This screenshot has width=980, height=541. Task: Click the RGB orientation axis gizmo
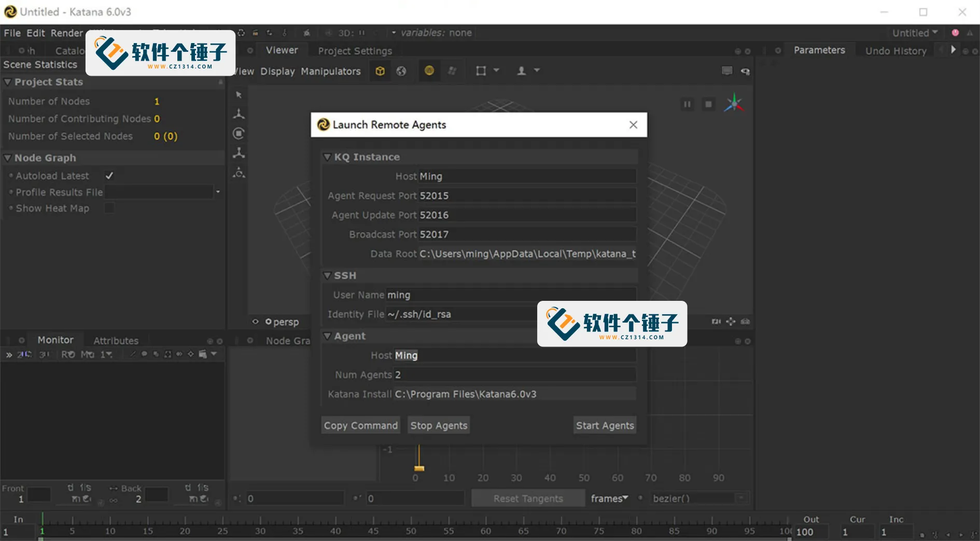pos(734,103)
